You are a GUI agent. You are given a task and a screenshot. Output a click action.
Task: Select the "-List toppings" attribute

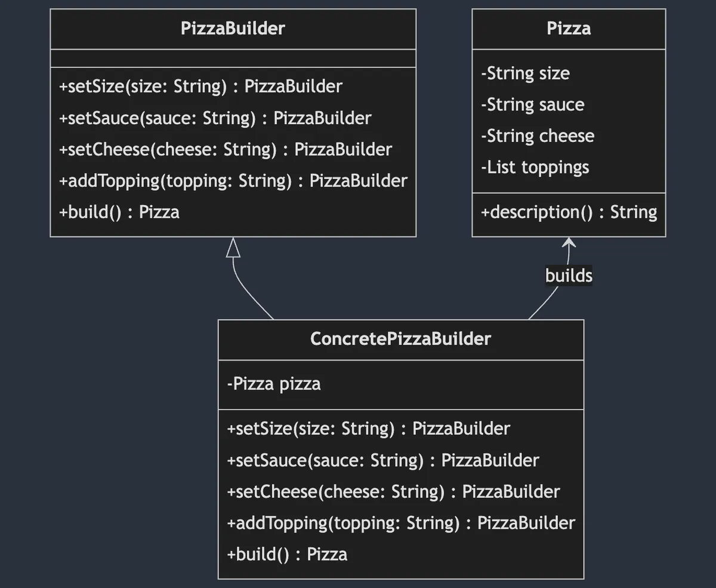(x=535, y=168)
